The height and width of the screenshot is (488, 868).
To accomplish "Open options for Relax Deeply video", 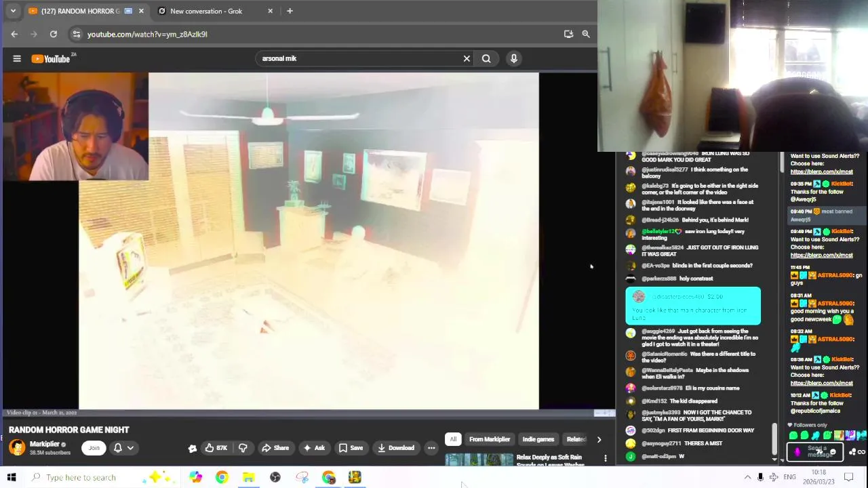I will (606, 459).
